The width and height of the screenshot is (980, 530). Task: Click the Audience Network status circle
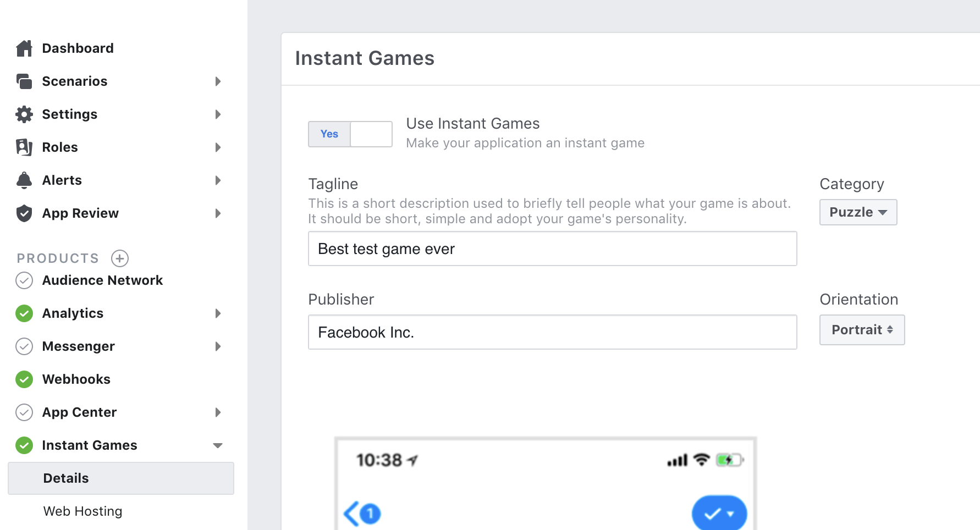point(24,280)
